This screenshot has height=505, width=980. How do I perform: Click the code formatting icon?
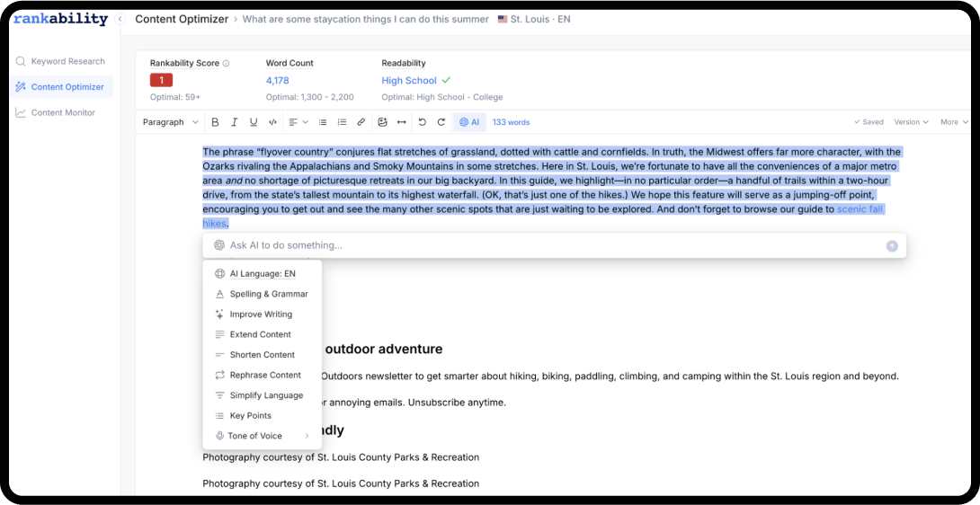click(x=272, y=122)
